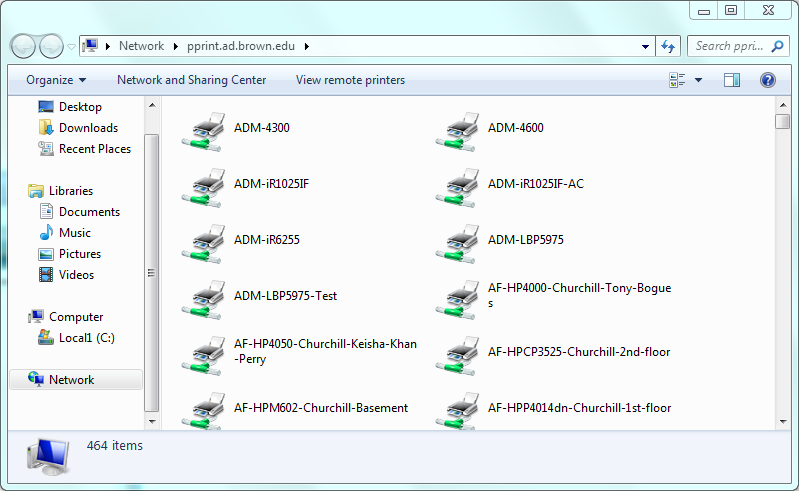Select the ADM-iR1025IF-AC printer icon

coord(458,188)
